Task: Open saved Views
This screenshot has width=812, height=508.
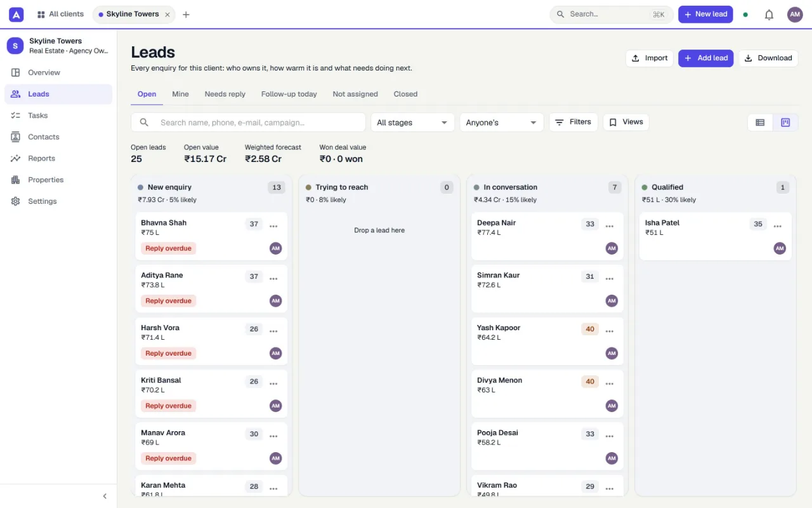Action: (626, 122)
